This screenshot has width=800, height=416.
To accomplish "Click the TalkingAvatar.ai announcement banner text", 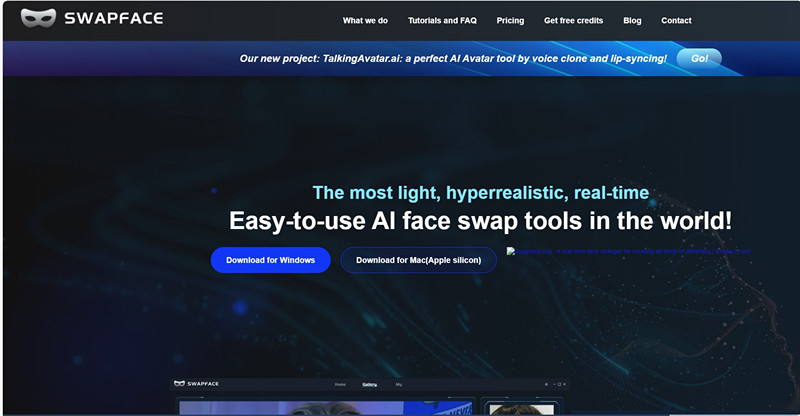I will (x=453, y=59).
